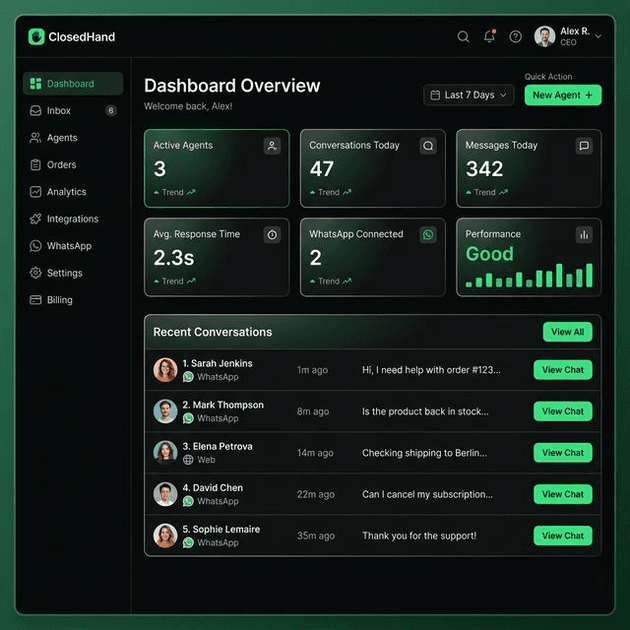Open the search icon in header
Screen dimensions: 630x630
[463, 37]
